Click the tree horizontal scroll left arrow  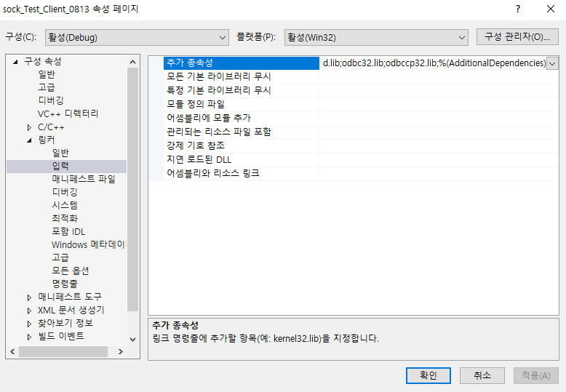(x=12, y=351)
